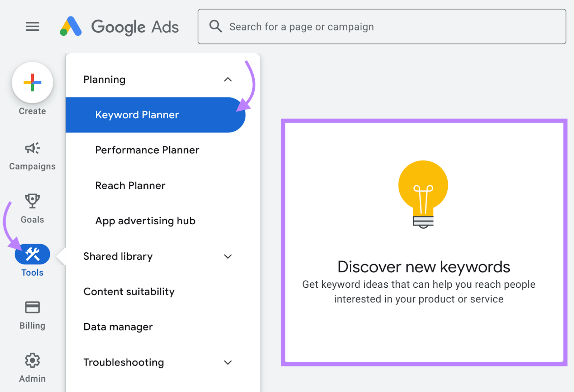Open App advertising hub
The width and height of the screenshot is (574, 392).
click(x=145, y=221)
